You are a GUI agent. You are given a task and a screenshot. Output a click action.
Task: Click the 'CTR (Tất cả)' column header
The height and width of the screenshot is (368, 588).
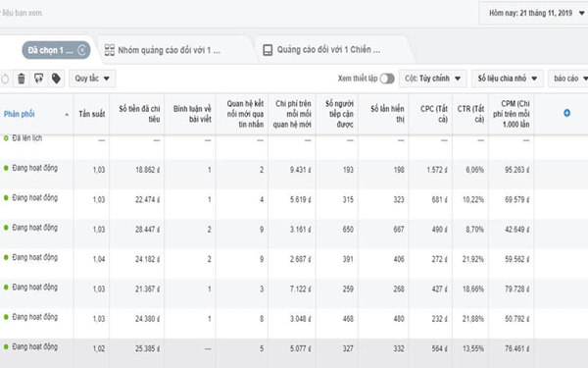tap(470, 114)
